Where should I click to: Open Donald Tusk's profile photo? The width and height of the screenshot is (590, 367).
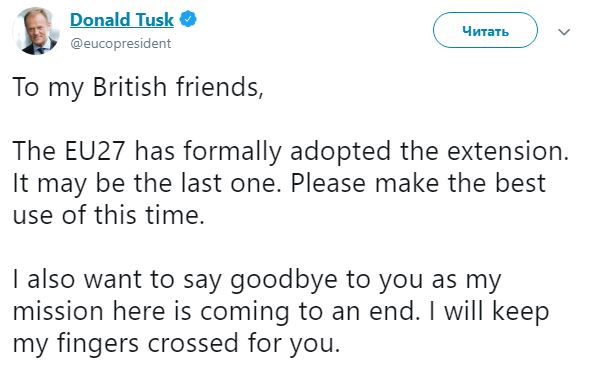tap(36, 31)
